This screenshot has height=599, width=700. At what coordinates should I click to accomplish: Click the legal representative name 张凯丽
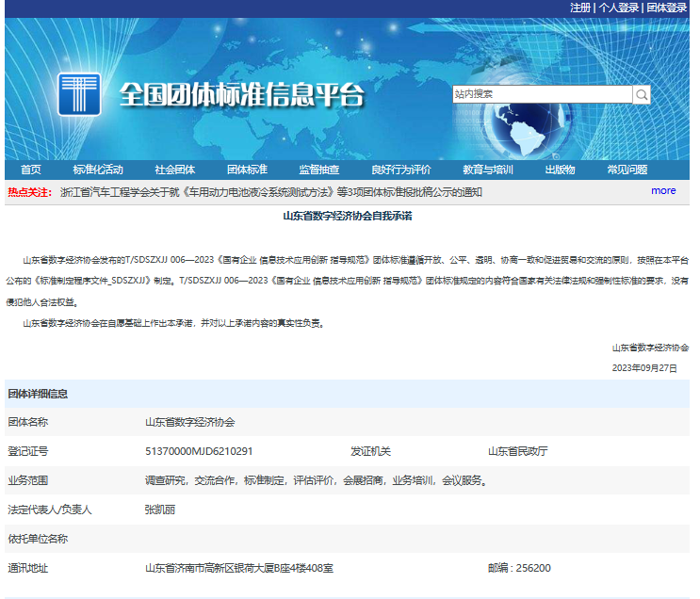pyautogui.click(x=160, y=510)
